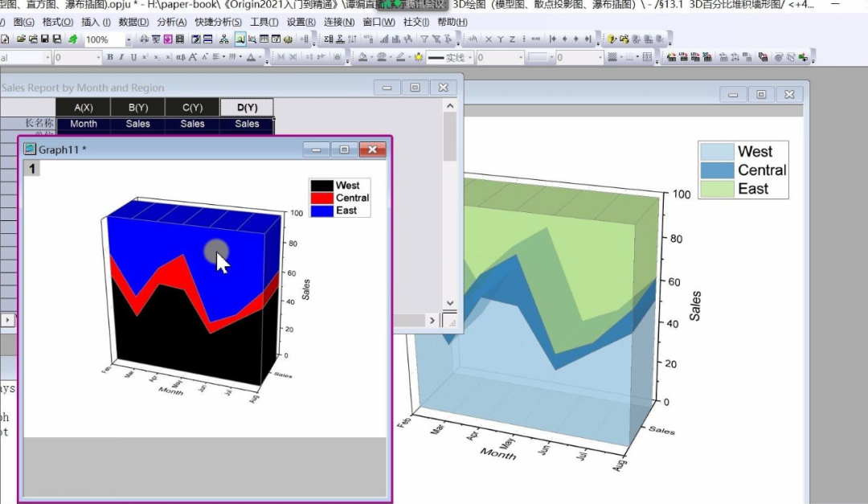Click the fill color bucket icon
Viewport: 868px width, 504px height.
362,57
